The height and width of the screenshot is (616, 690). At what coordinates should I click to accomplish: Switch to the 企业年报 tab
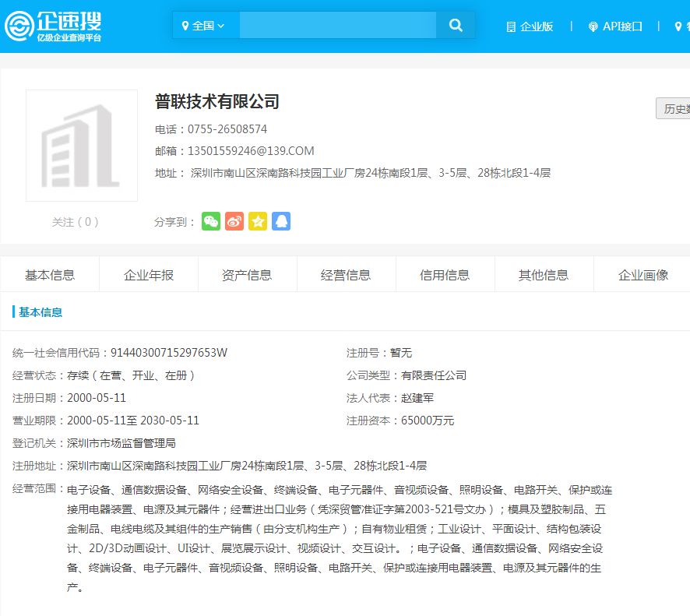click(148, 274)
